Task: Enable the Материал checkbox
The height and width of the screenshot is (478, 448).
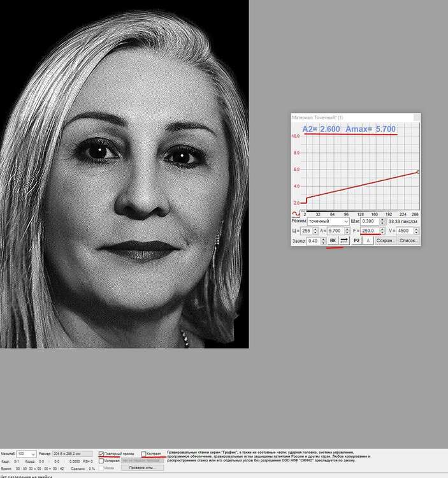Action: point(101,461)
